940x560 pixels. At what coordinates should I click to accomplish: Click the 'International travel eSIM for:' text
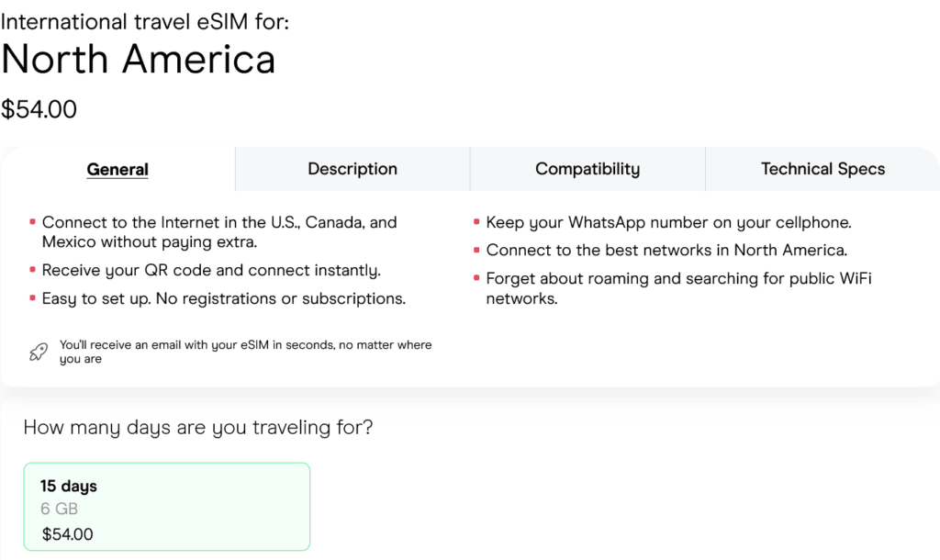click(x=145, y=20)
